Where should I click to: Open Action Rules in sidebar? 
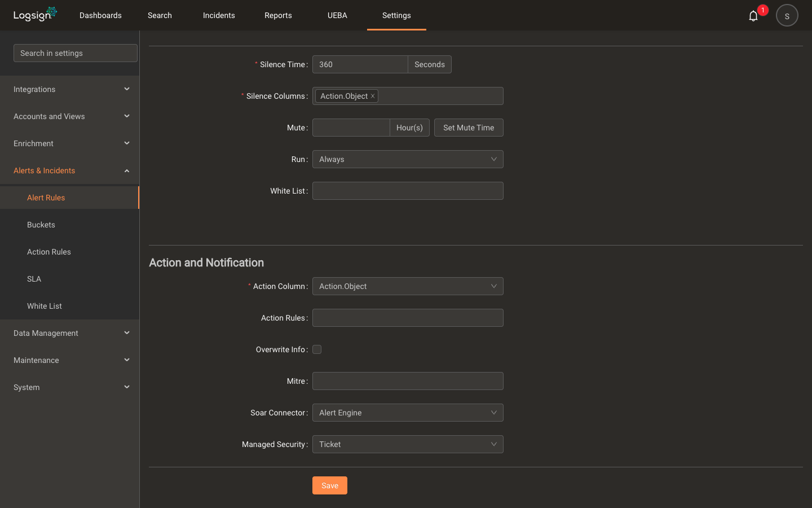(69, 252)
